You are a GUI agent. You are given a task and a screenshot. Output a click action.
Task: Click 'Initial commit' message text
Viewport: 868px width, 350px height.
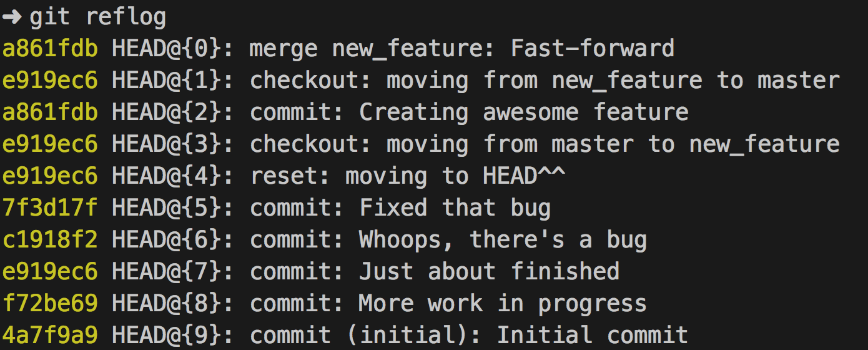tap(593, 336)
